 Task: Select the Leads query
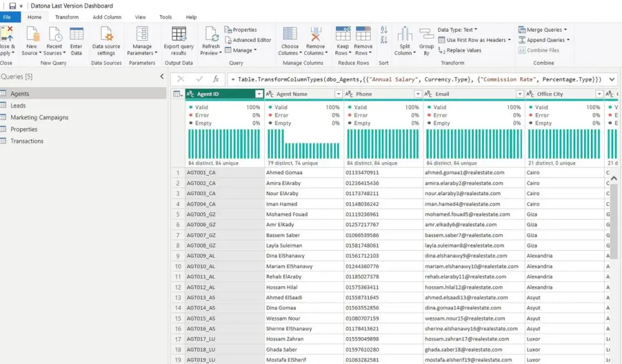coord(83,106)
